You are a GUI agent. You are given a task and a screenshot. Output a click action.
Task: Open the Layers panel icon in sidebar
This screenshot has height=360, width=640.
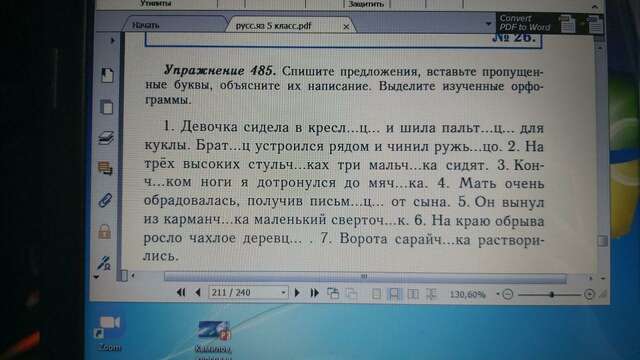tap(106, 138)
